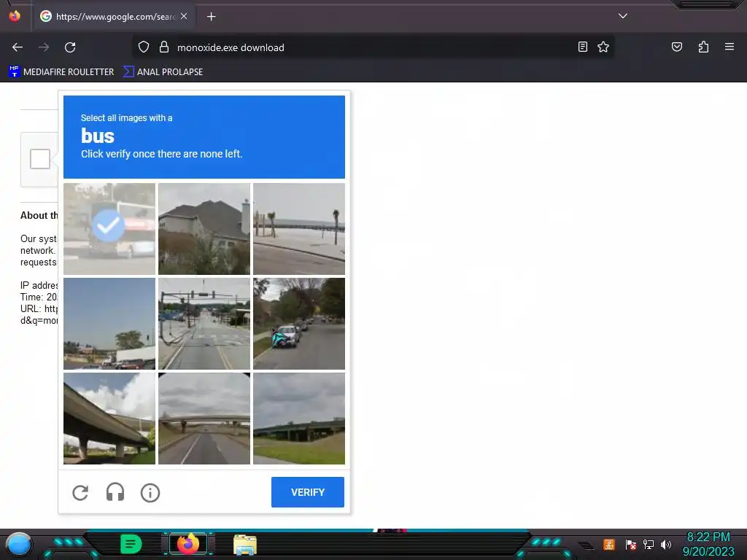
Task: Go forward one page
Action: [44, 47]
